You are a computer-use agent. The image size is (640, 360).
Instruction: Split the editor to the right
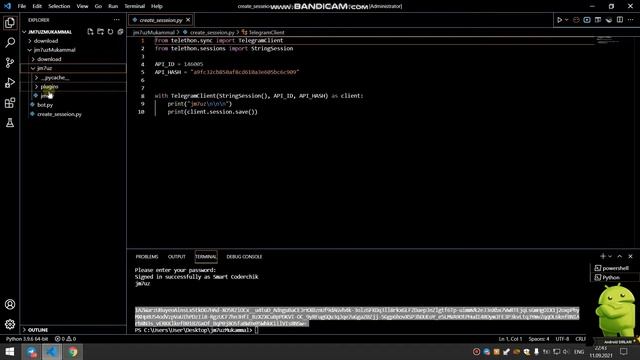[620, 20]
